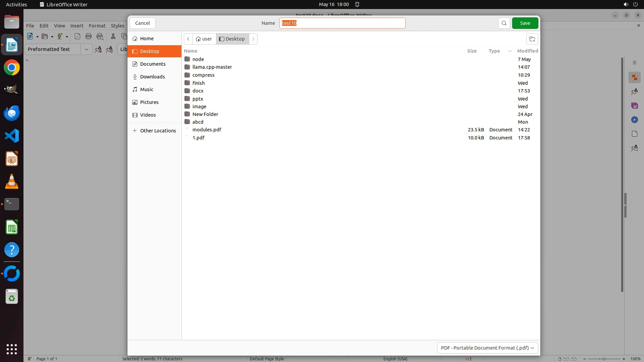This screenshot has height=362, width=644.
Task: Click the file Name text field
Action: 342,23
